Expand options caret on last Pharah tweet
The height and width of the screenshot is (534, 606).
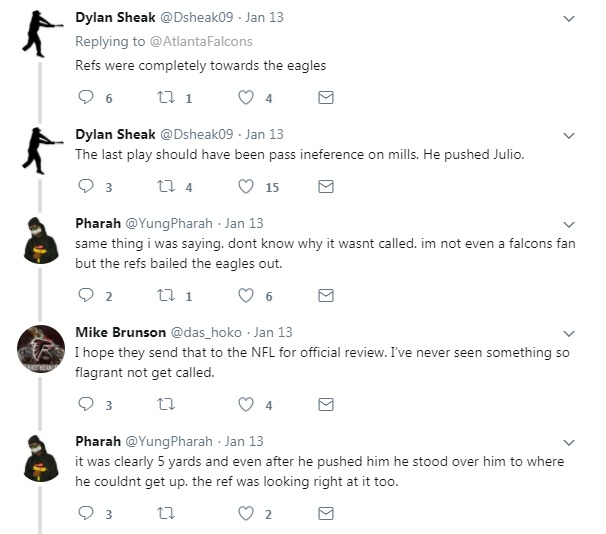pos(569,442)
